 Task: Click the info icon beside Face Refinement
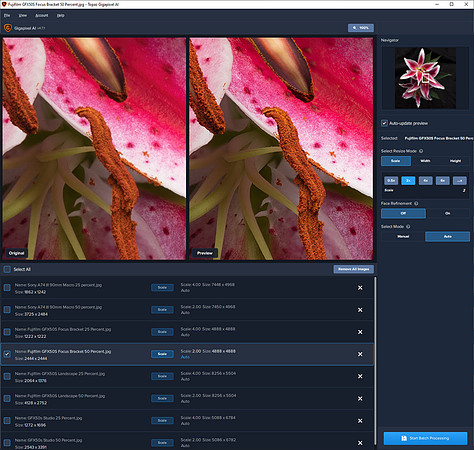coord(416,203)
